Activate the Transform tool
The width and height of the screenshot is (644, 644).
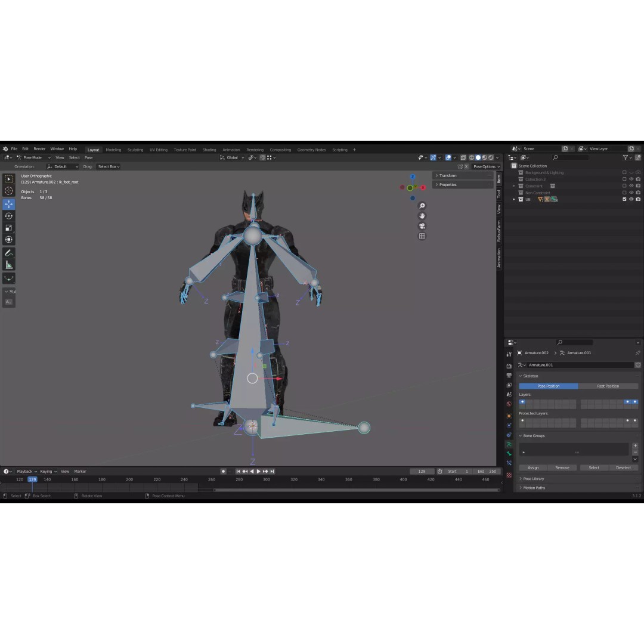(x=8, y=240)
